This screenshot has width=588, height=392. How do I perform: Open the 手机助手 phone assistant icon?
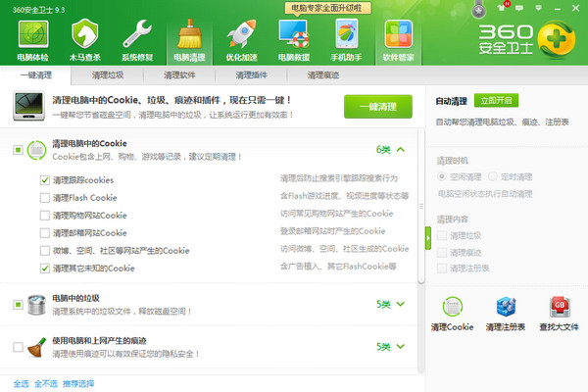click(x=345, y=37)
